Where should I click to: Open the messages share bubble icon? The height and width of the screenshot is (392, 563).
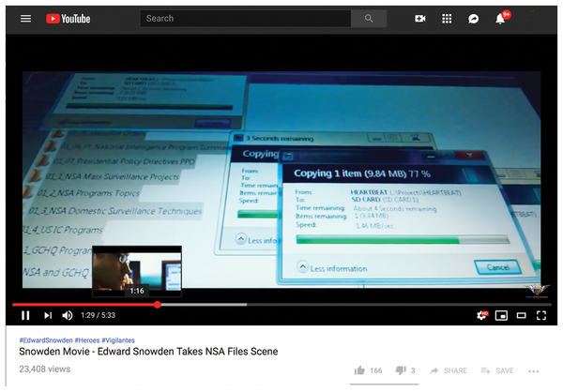point(473,19)
